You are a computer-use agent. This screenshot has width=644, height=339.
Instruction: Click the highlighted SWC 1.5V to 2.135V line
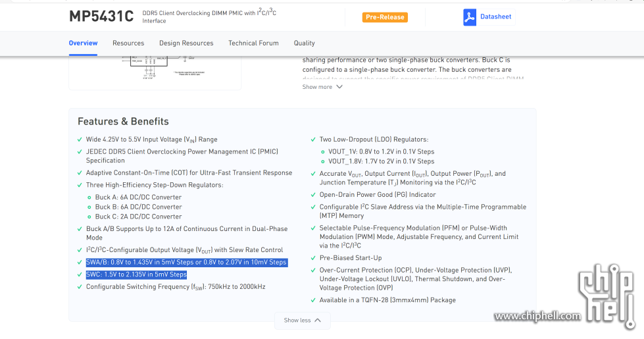pyautogui.click(x=136, y=274)
